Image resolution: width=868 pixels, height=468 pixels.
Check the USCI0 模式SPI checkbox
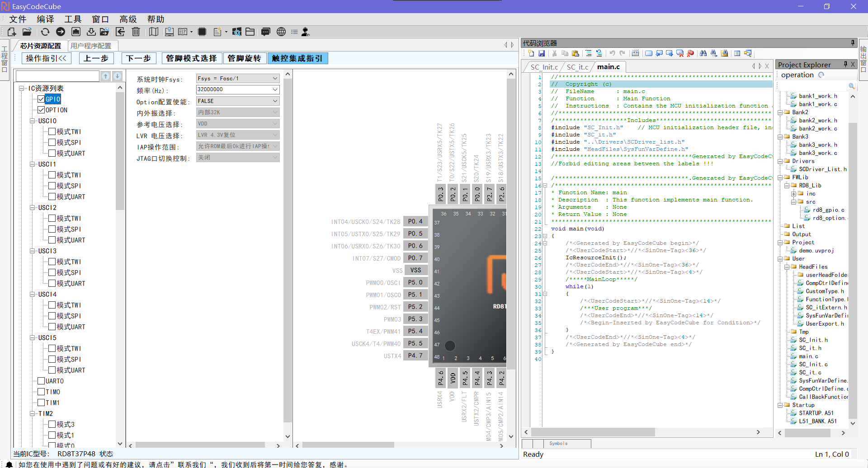(x=52, y=142)
